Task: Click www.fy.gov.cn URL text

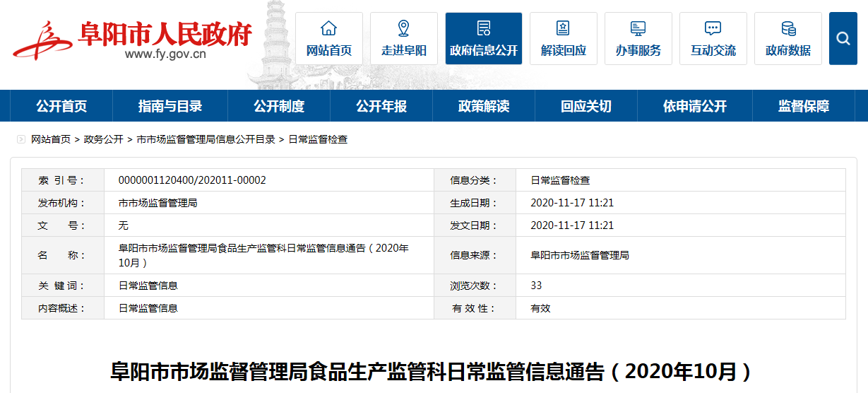Action: click(x=165, y=54)
